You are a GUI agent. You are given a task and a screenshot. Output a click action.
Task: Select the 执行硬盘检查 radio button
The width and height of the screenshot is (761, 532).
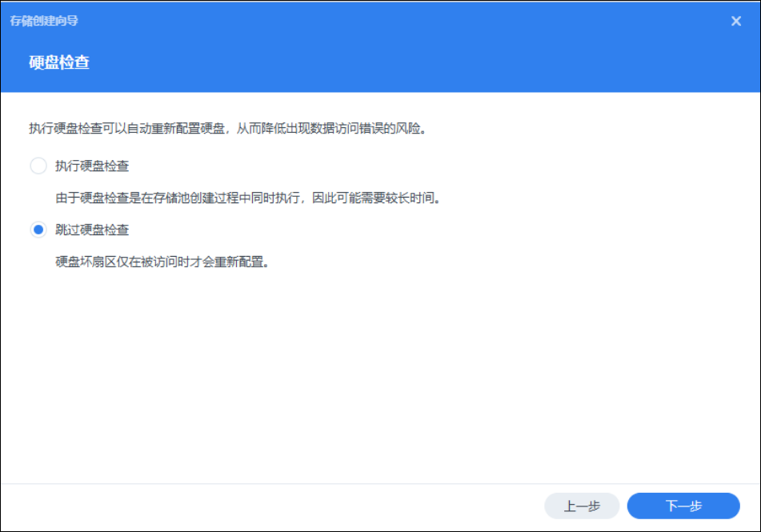pyautogui.click(x=38, y=166)
